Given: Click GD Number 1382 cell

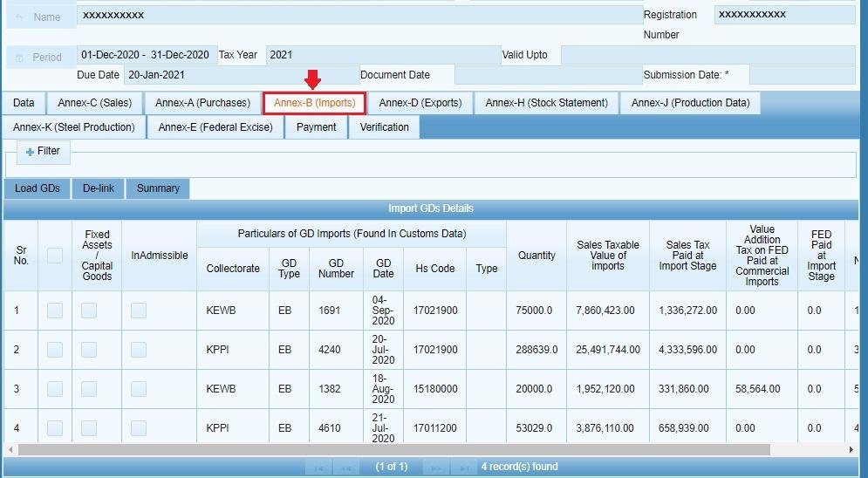Looking at the screenshot, I should tap(336, 389).
